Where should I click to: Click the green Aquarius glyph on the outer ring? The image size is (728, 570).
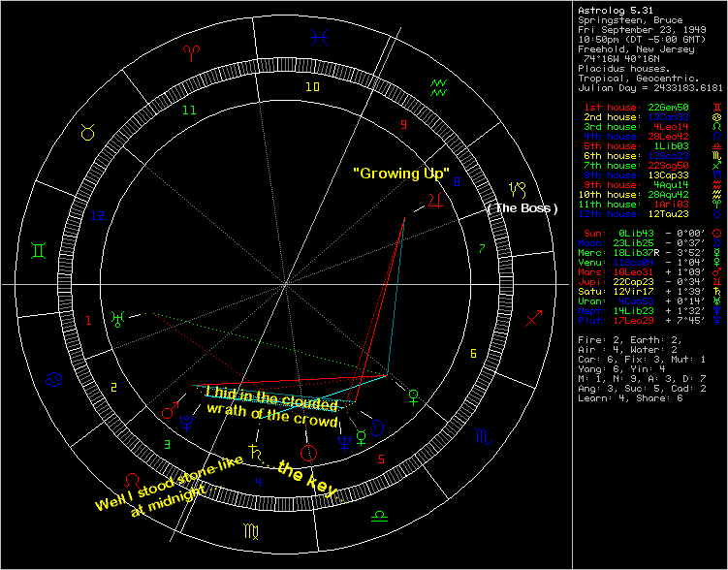pyautogui.click(x=438, y=87)
